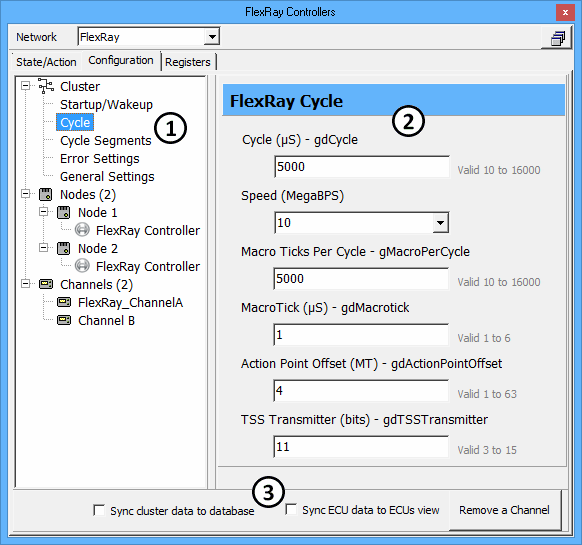Click the gdTSSTransmitter input field

point(361,447)
